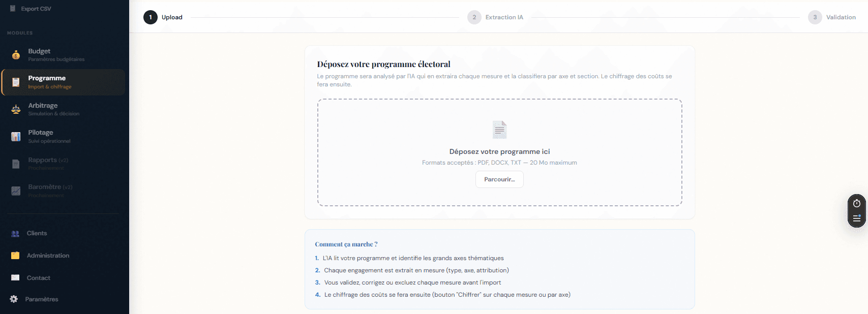Open the Pilotage module
The width and height of the screenshot is (868, 314).
click(x=64, y=136)
